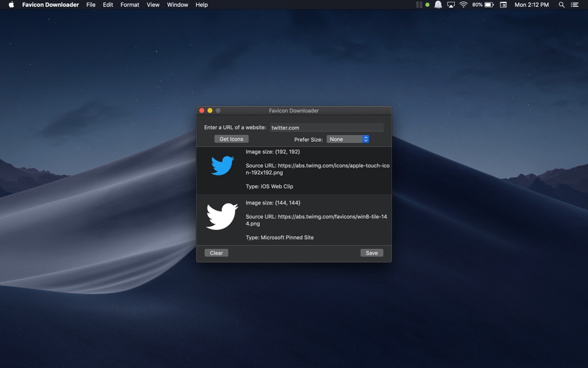This screenshot has width=588, height=368.
Task: Open the Prefer Size dropdown
Action: (348, 139)
